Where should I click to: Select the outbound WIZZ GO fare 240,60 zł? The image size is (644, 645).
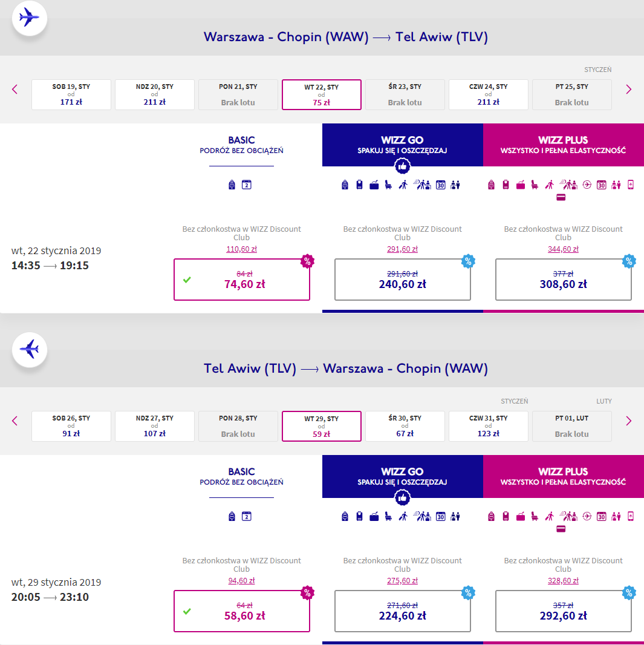pyautogui.click(x=402, y=280)
